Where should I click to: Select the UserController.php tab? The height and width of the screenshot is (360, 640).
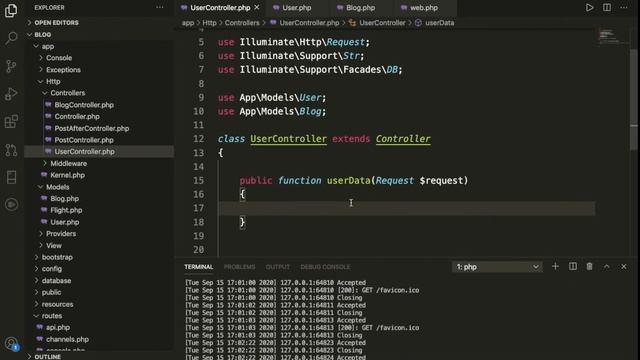pyautogui.click(x=220, y=7)
